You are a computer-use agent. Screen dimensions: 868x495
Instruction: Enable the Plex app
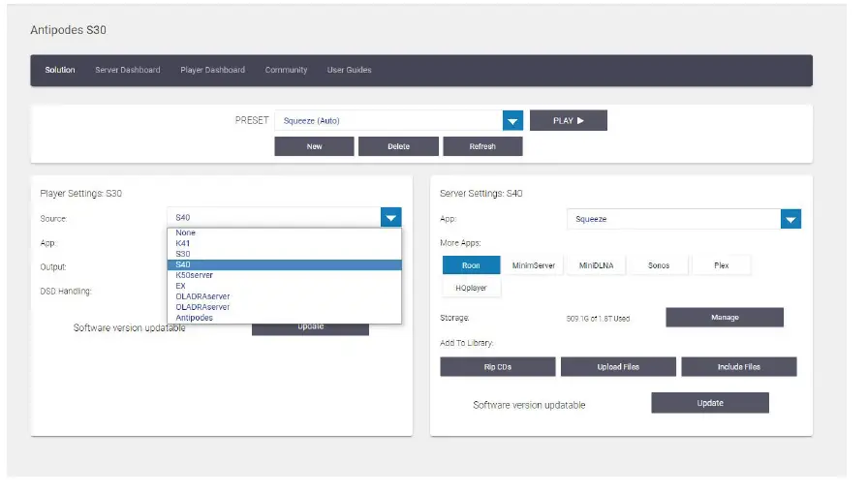[722, 265]
